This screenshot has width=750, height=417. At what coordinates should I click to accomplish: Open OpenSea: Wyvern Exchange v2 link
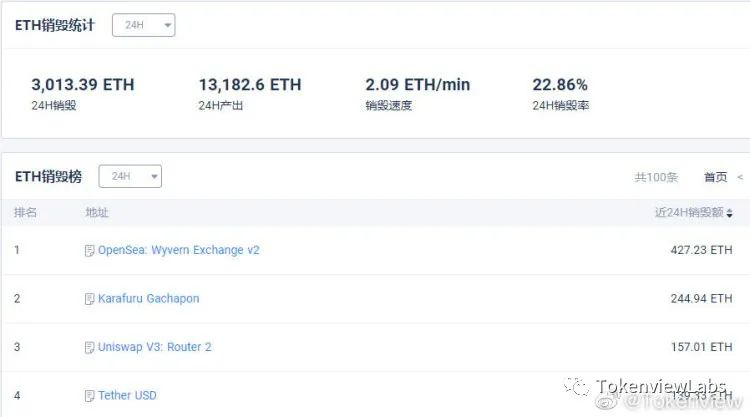178,250
